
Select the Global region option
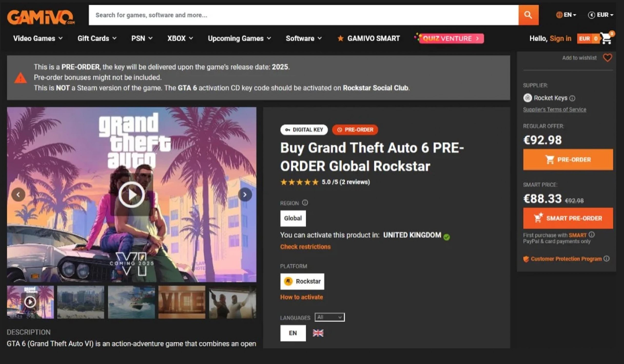[x=293, y=218]
